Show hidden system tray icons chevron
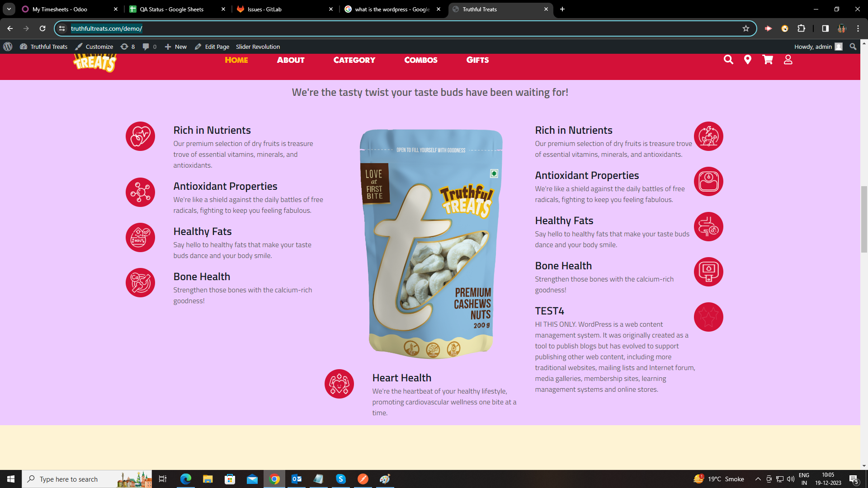 (758, 479)
